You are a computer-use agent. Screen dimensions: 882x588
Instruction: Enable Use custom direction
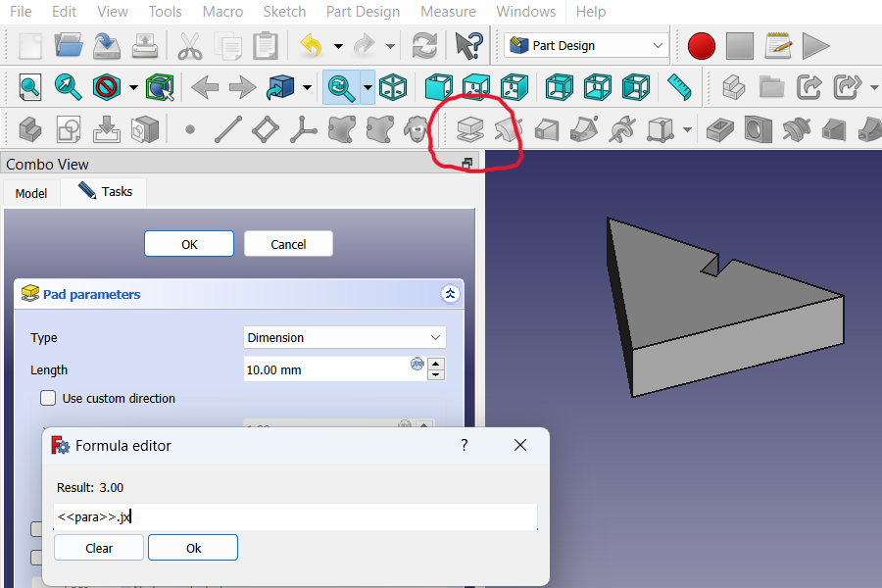[48, 398]
